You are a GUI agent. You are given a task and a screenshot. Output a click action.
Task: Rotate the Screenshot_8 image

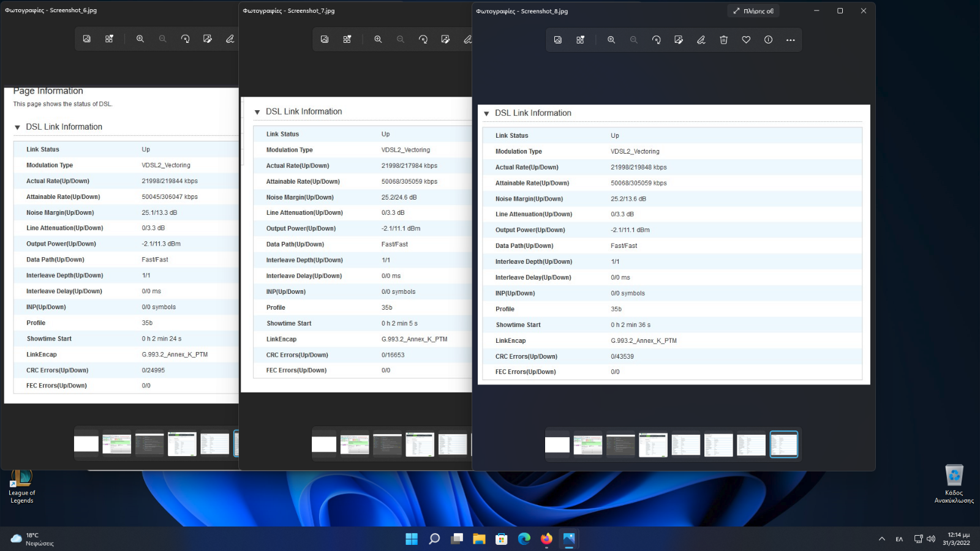pyautogui.click(x=656, y=40)
